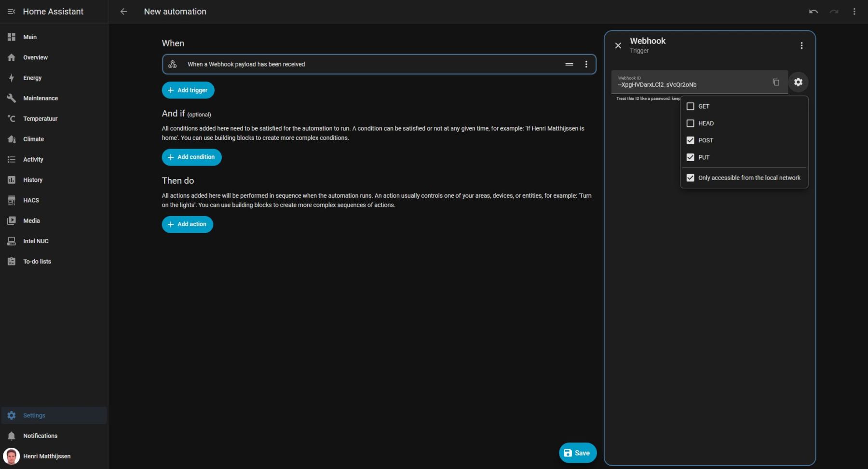The image size is (868, 469).
Task: Click the 'Then do' section heading
Action: [178, 181]
